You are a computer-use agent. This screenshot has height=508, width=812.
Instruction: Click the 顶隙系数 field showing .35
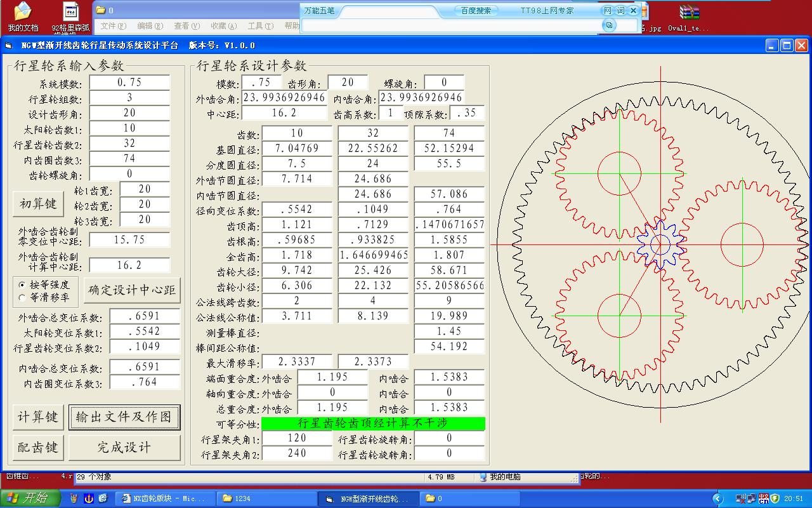tap(467, 113)
